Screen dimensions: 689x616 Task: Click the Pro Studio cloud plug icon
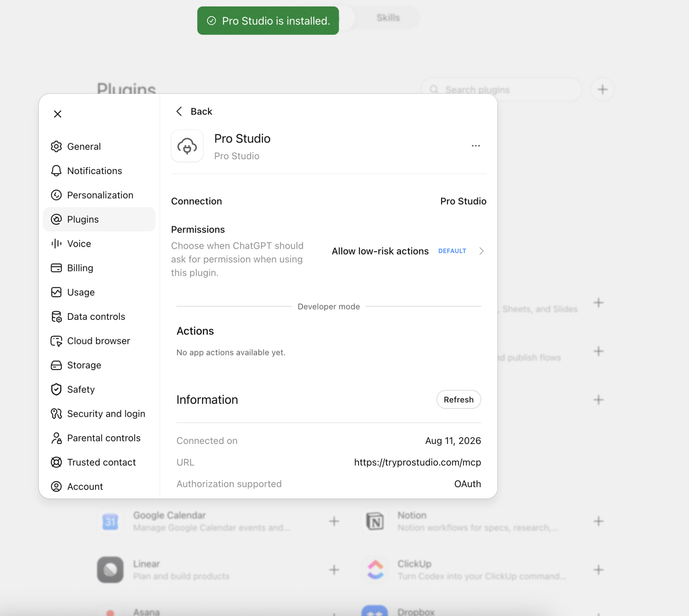click(x=187, y=146)
